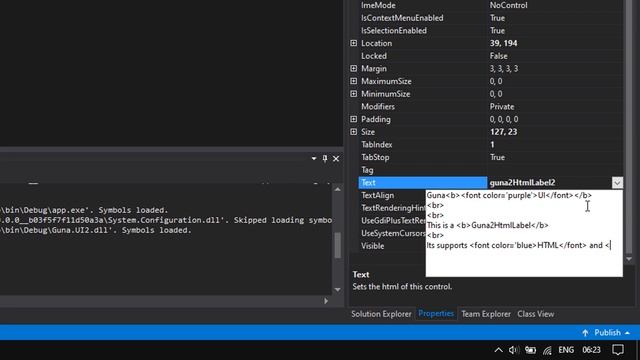Expand the MinimumSize property
This screenshot has height=360, width=640.
(353, 94)
